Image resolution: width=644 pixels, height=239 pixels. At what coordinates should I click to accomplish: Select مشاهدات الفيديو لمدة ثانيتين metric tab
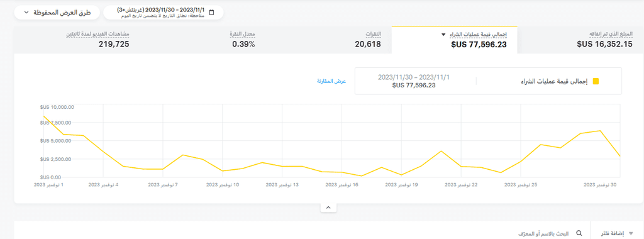pos(76,40)
